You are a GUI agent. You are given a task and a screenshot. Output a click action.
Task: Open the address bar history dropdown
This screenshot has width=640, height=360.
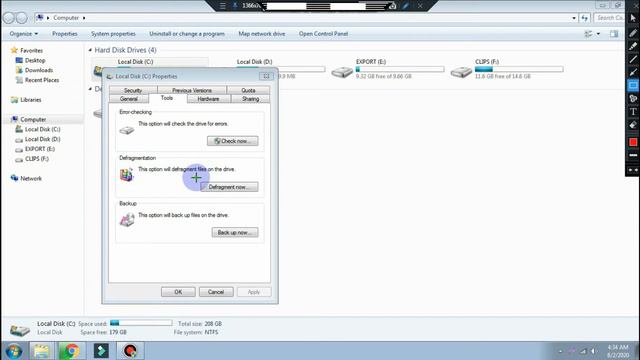(x=574, y=18)
